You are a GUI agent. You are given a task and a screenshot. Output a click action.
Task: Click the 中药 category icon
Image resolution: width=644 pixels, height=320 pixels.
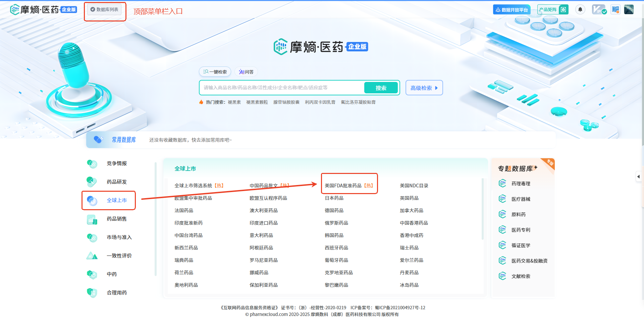tap(92, 274)
